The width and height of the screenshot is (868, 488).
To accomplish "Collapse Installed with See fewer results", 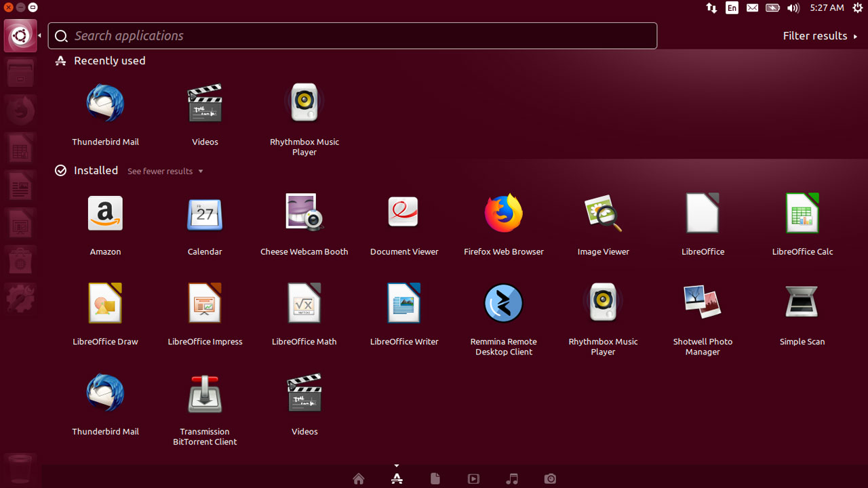I will pyautogui.click(x=165, y=171).
